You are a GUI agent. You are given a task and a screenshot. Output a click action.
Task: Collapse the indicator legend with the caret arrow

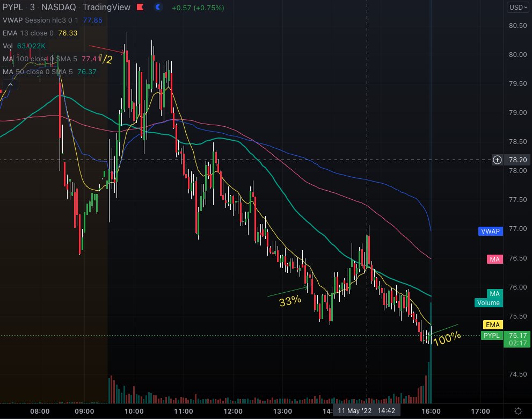[10, 85]
